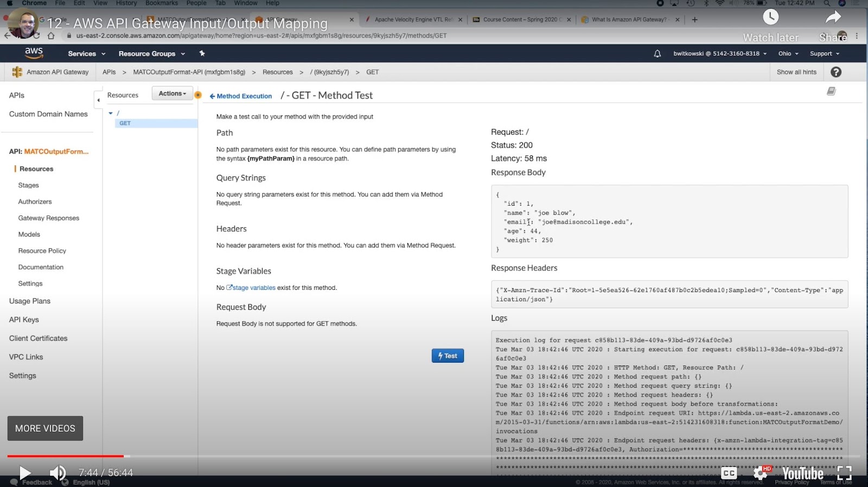Seek along the red video progress bar
868x487 pixels.
pyautogui.click(x=65, y=456)
